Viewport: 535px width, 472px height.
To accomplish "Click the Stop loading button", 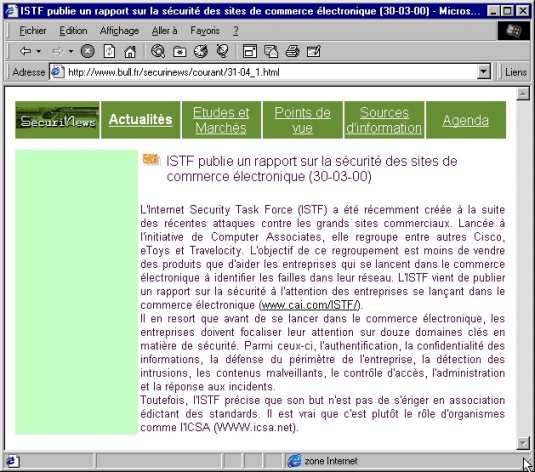I will tap(87, 51).
